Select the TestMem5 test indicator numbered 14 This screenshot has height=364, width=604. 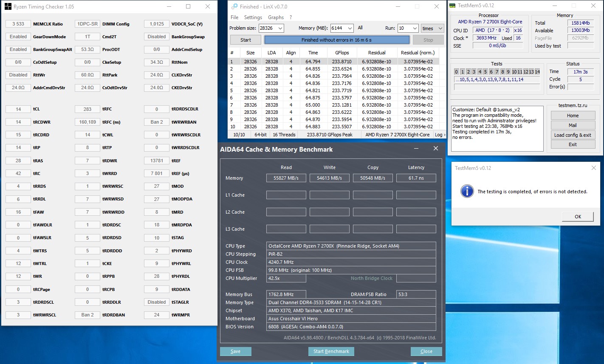[537, 71]
